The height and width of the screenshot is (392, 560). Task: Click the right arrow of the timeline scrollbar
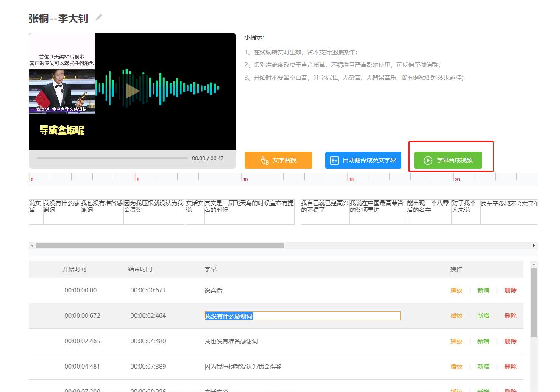[535, 245]
